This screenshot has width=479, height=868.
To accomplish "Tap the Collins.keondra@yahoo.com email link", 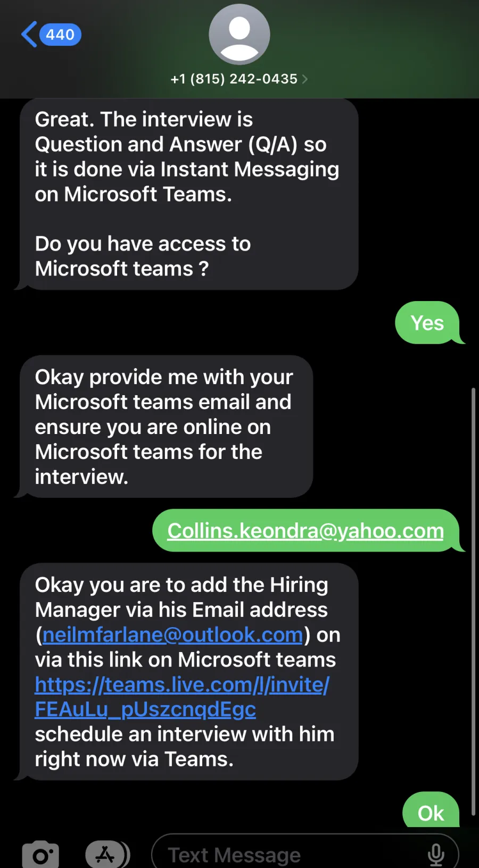I will pyautogui.click(x=305, y=531).
